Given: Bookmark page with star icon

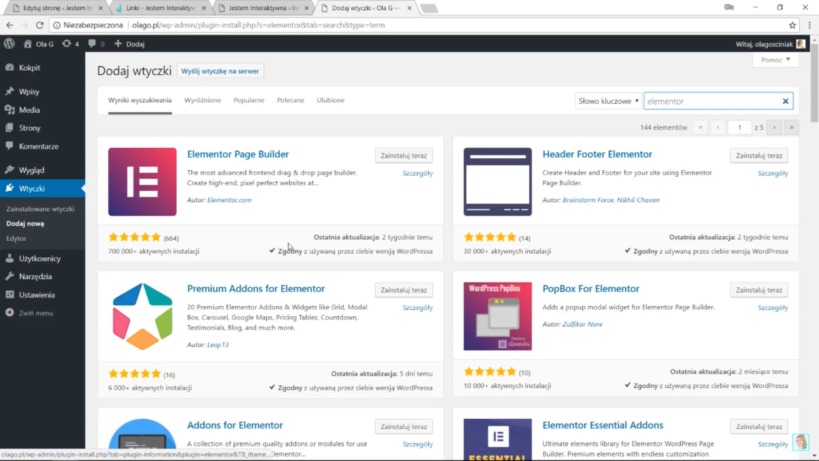Looking at the screenshot, I should point(792,25).
